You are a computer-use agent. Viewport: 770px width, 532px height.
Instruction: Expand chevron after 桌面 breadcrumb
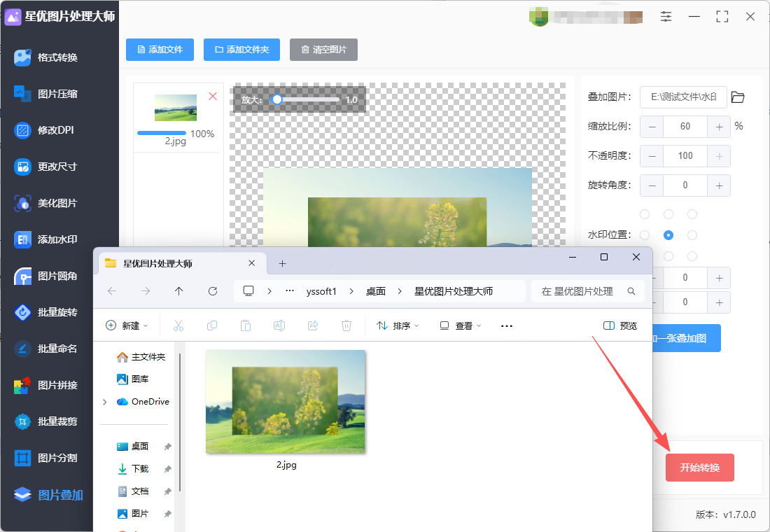(x=400, y=291)
